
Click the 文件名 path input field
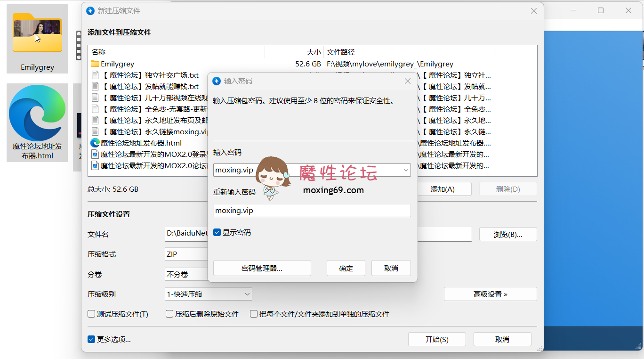click(318, 233)
